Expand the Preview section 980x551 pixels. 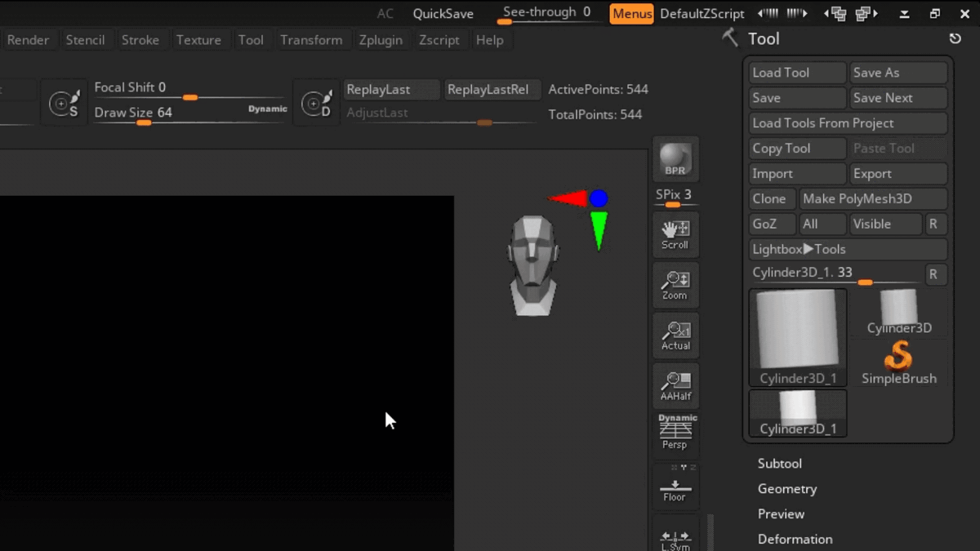click(x=782, y=514)
